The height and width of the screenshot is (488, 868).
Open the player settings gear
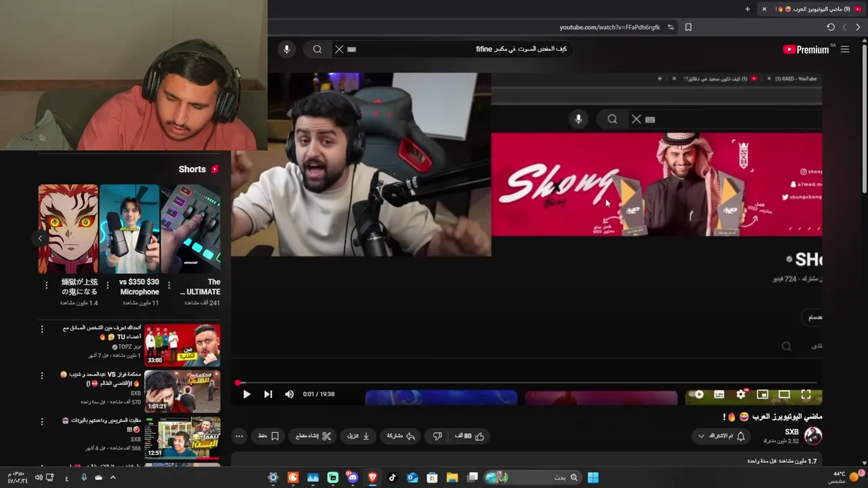[741, 394]
